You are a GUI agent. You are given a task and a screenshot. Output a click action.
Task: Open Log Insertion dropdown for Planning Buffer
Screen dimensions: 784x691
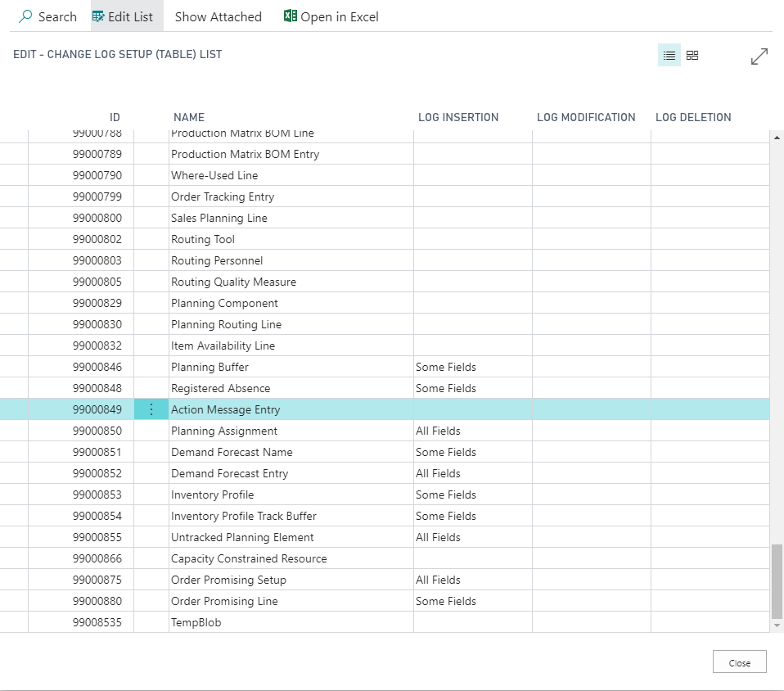472,367
